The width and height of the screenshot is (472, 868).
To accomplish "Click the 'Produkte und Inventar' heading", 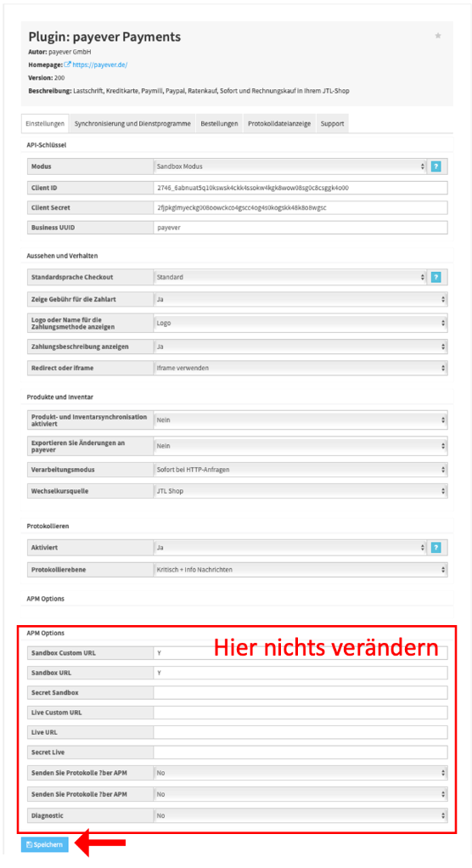I will [59, 397].
